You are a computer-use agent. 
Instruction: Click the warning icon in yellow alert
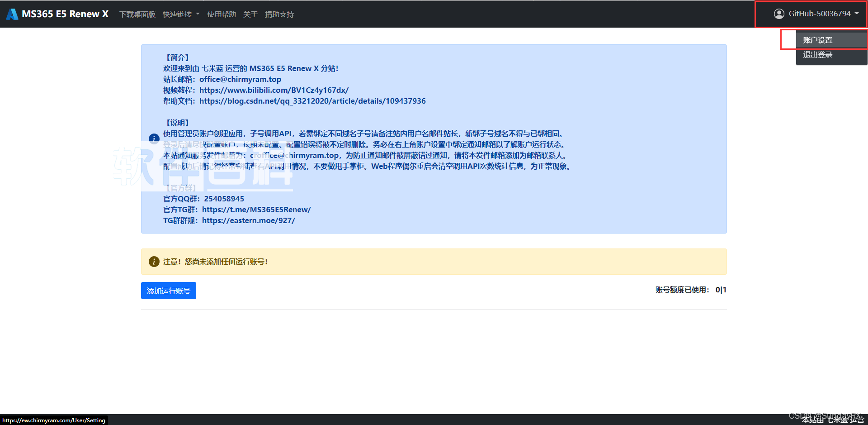(154, 262)
